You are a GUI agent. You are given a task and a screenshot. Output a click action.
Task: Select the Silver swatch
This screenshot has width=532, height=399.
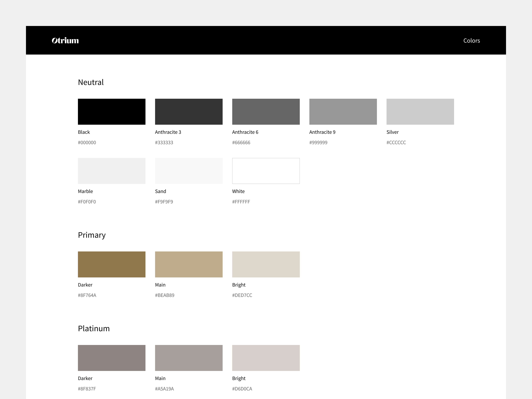click(420, 112)
